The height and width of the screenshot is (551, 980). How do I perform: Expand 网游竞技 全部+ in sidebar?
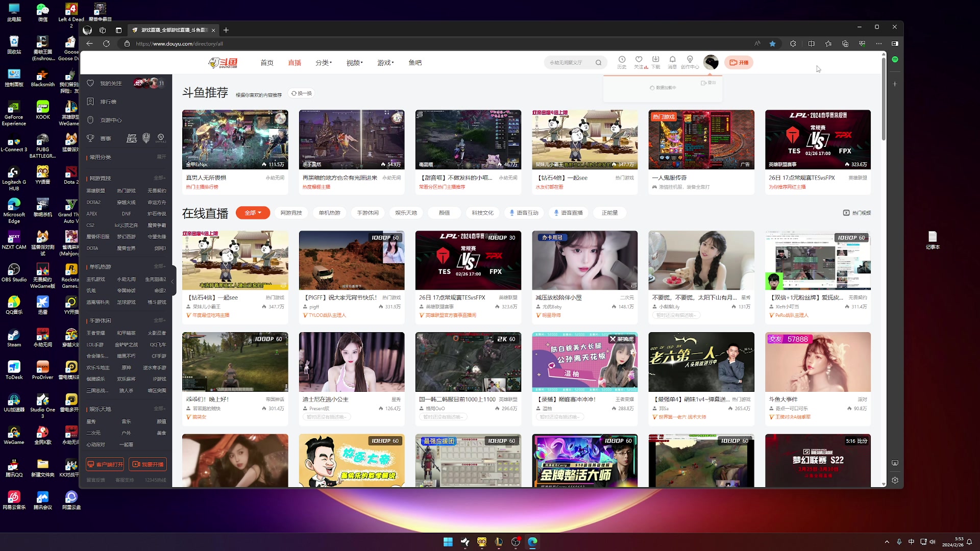click(x=160, y=178)
